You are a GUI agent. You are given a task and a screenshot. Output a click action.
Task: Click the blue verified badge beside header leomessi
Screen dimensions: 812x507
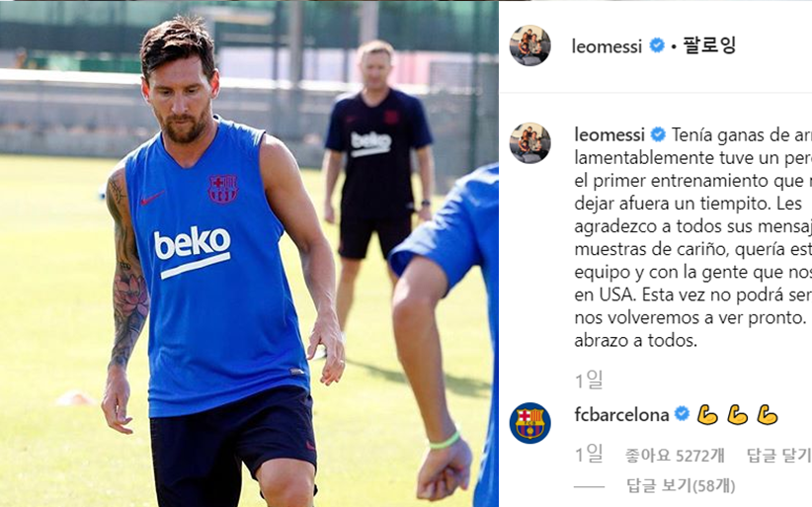[x=657, y=45]
